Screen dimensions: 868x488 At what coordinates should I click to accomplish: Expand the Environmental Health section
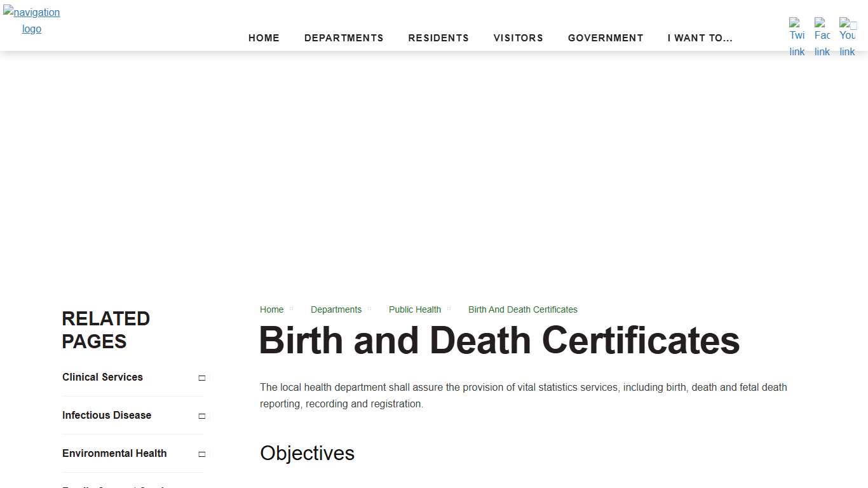201,454
